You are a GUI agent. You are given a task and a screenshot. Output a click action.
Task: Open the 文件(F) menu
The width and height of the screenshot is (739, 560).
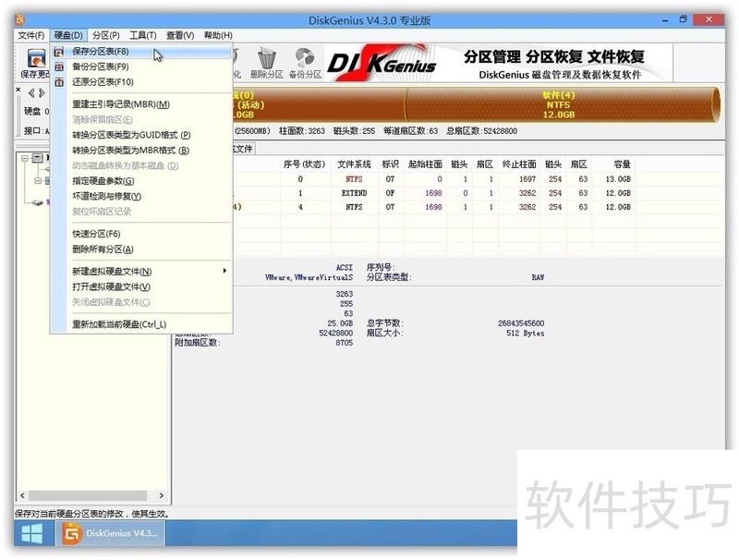click(31, 35)
